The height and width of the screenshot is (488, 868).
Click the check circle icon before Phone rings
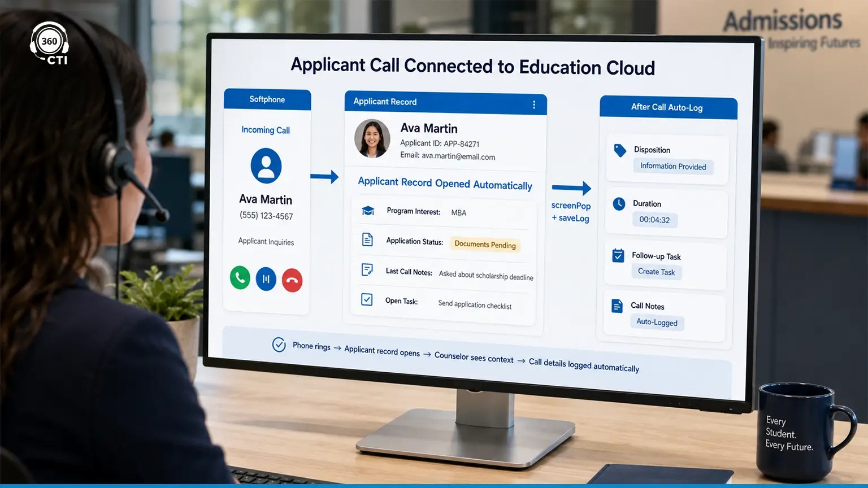[279, 344]
